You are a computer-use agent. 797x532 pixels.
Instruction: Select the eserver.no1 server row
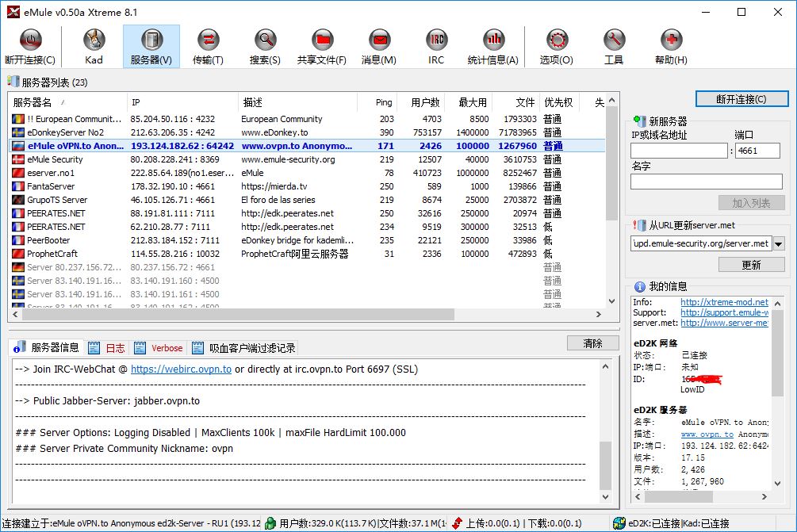tap(307, 173)
